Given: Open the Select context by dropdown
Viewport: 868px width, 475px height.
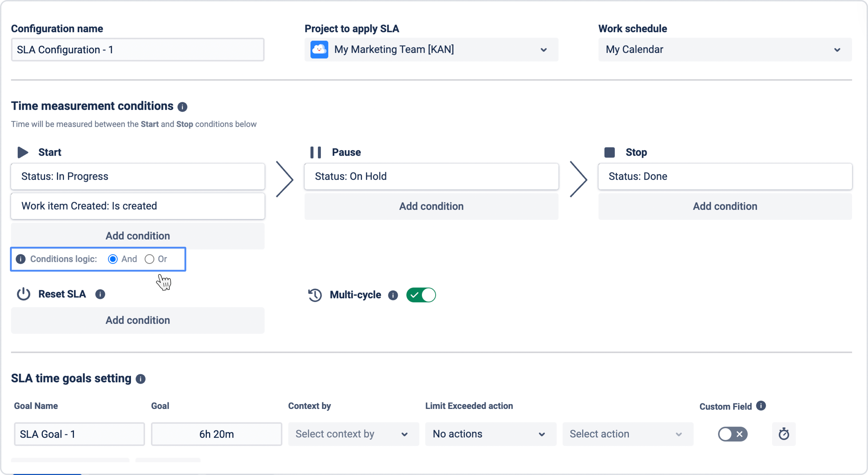Looking at the screenshot, I should coord(353,434).
